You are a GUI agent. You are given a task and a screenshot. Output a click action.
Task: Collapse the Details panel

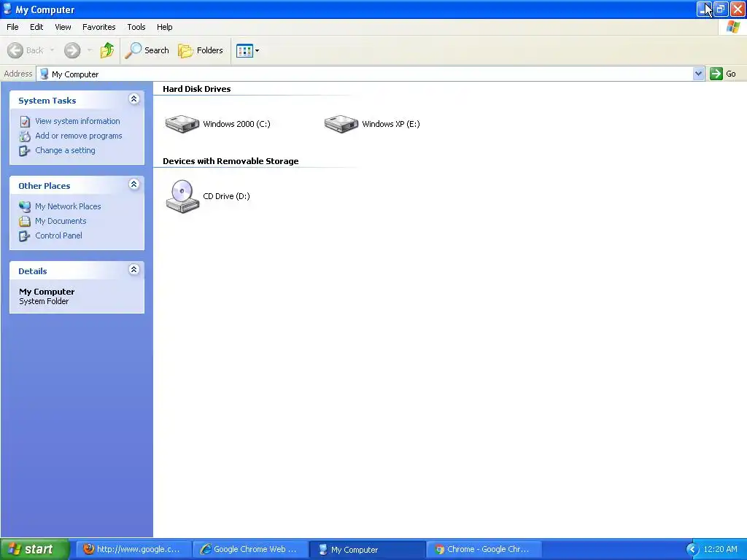[134, 270]
